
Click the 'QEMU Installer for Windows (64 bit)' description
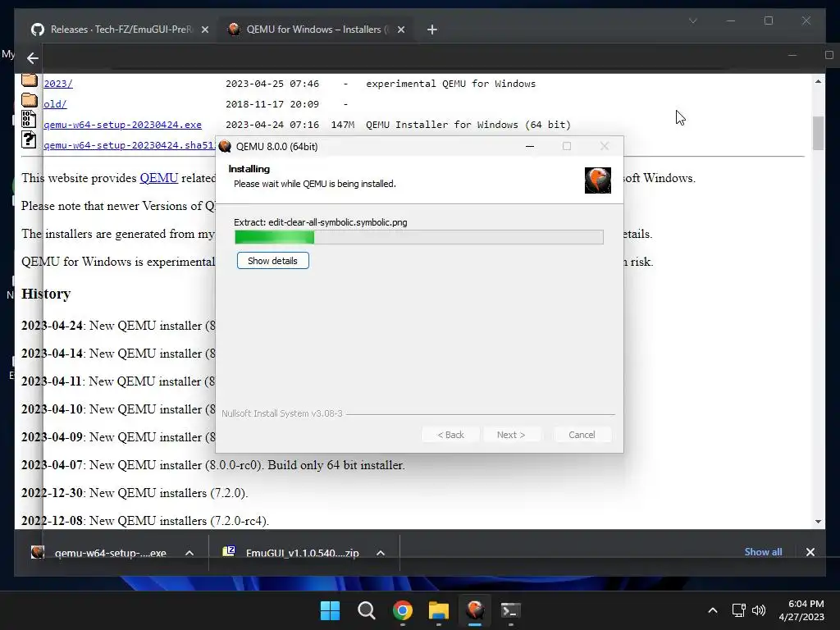pyautogui.click(x=468, y=125)
